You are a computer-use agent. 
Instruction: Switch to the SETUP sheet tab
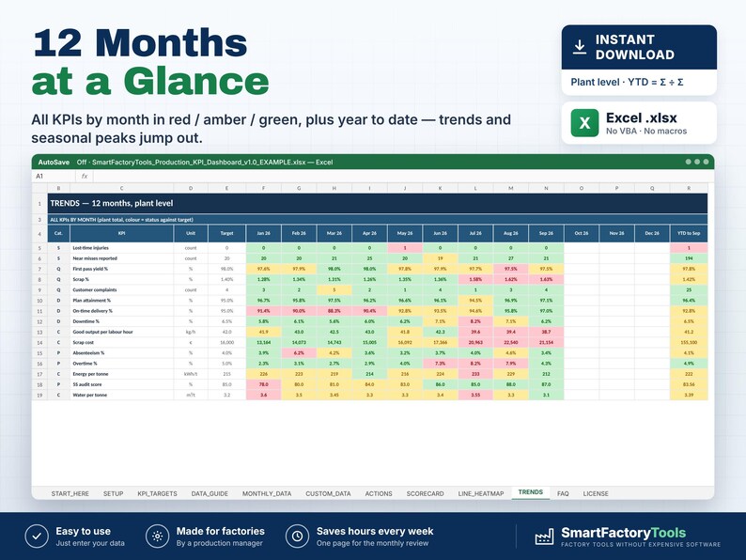[x=114, y=493]
